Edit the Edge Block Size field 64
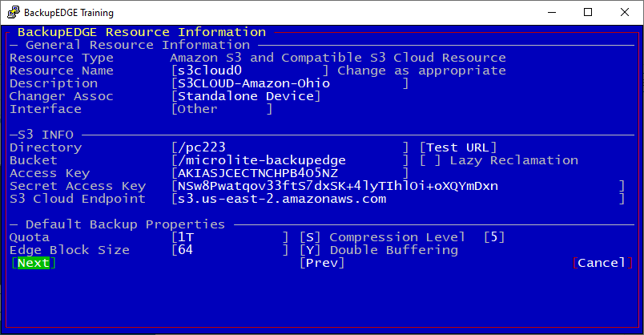This screenshot has width=644, height=335. coord(230,250)
